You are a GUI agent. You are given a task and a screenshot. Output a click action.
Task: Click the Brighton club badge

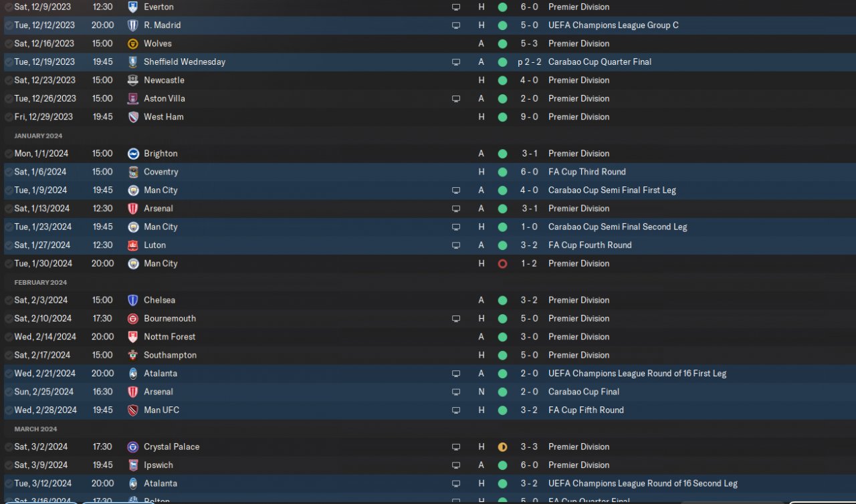coord(133,154)
